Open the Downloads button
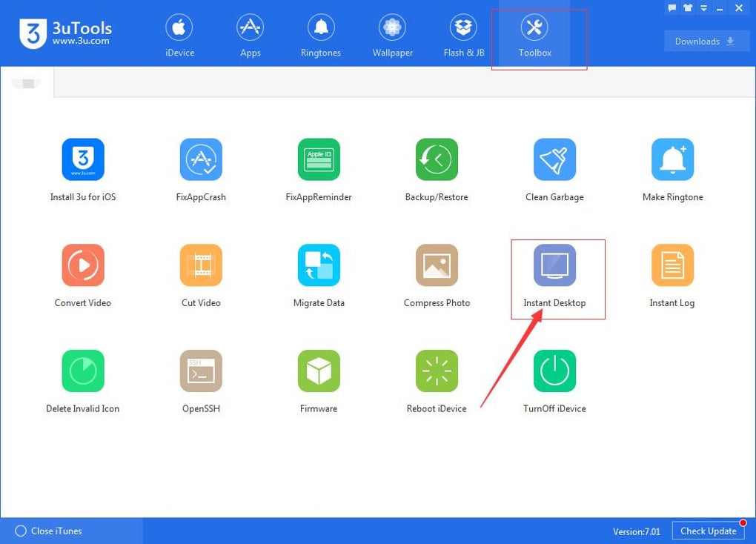 [707, 41]
